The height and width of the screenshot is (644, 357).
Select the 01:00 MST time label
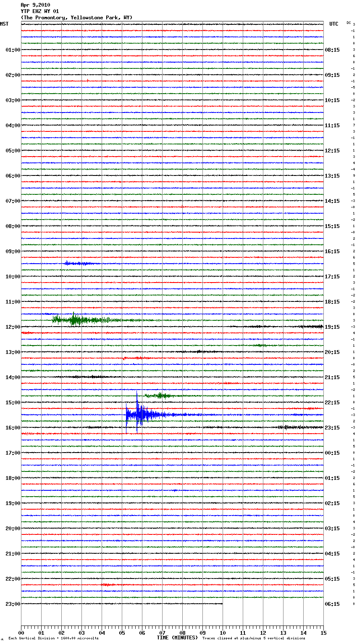pos(13,50)
